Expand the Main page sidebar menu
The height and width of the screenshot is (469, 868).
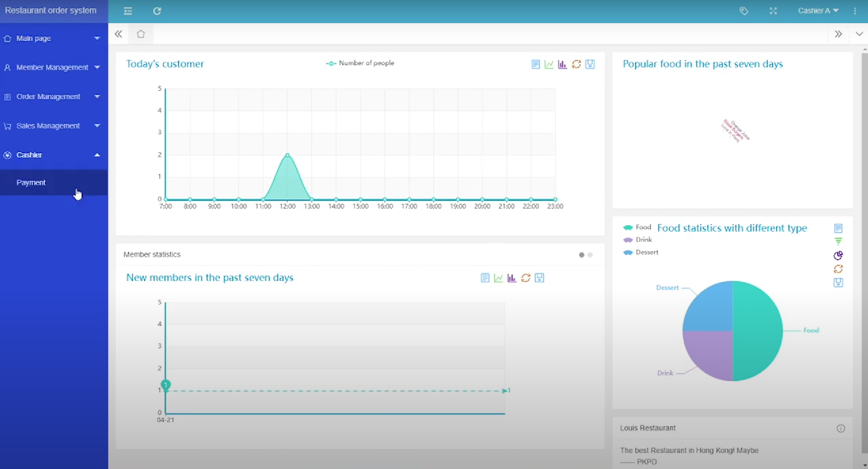[54, 38]
